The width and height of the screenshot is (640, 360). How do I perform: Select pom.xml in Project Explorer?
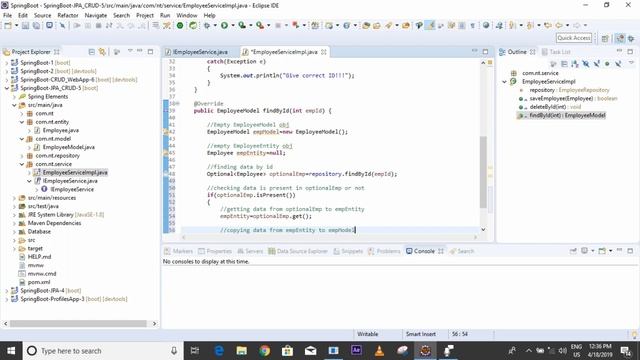click(39, 282)
